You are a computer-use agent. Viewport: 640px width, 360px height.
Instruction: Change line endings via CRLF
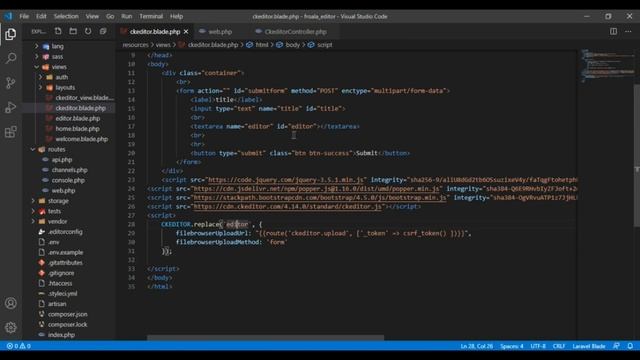(559, 346)
